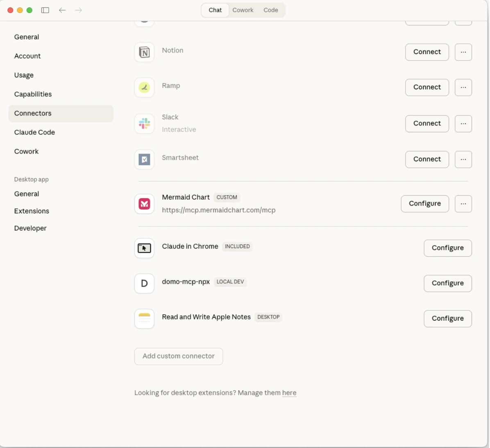The width and height of the screenshot is (490, 448).
Task: Click the domo-mcp-npx D icon
Action: (144, 283)
